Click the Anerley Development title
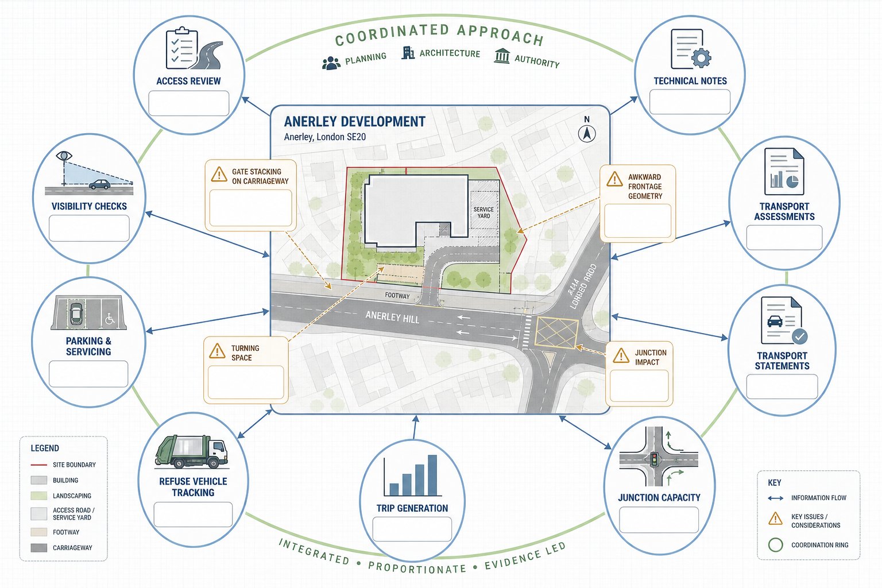The image size is (882, 588). point(354,121)
